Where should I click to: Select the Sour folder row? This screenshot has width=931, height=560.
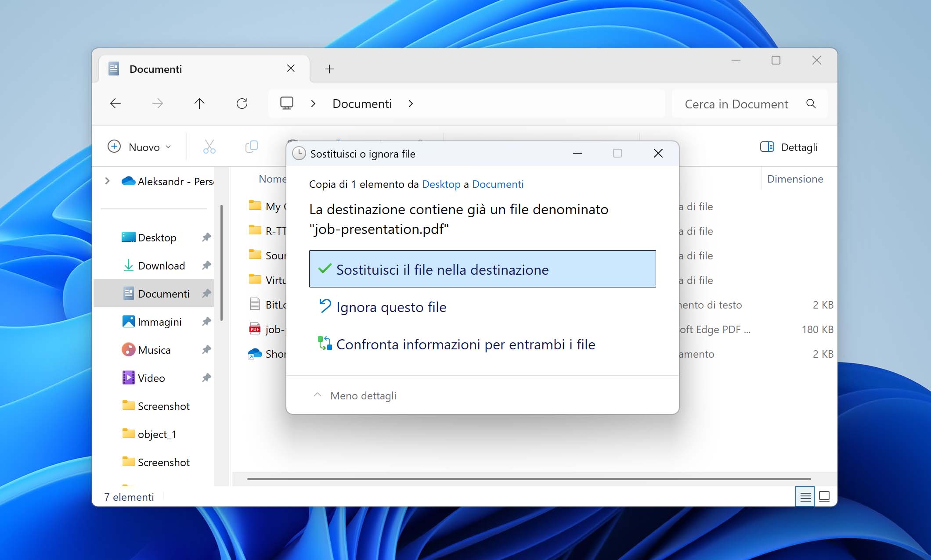click(267, 255)
